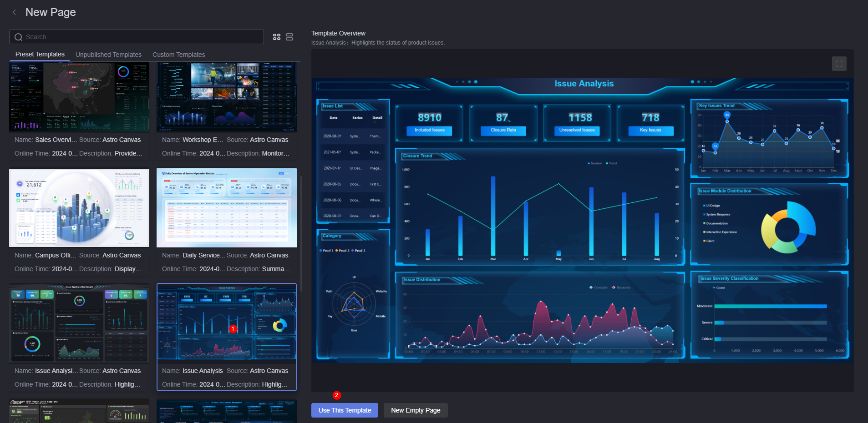Click the Issue Distribution panel header
Viewport: 868px width, 423px height.
pos(422,280)
